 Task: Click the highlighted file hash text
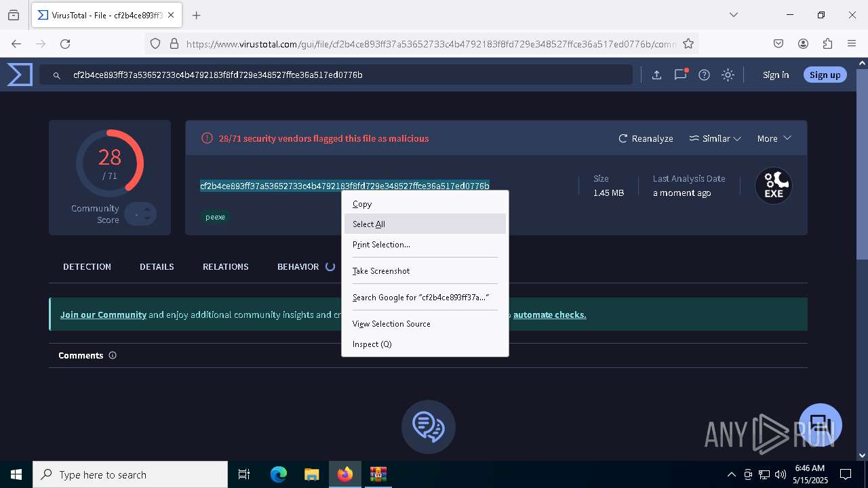[344, 186]
